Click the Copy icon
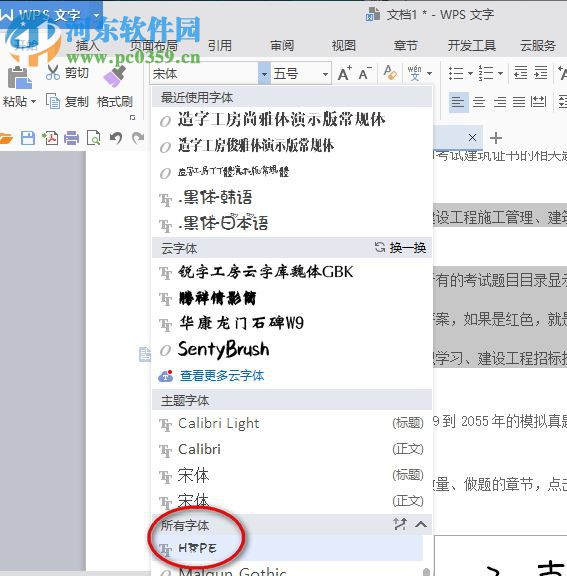The width and height of the screenshot is (567, 576). click(53, 101)
